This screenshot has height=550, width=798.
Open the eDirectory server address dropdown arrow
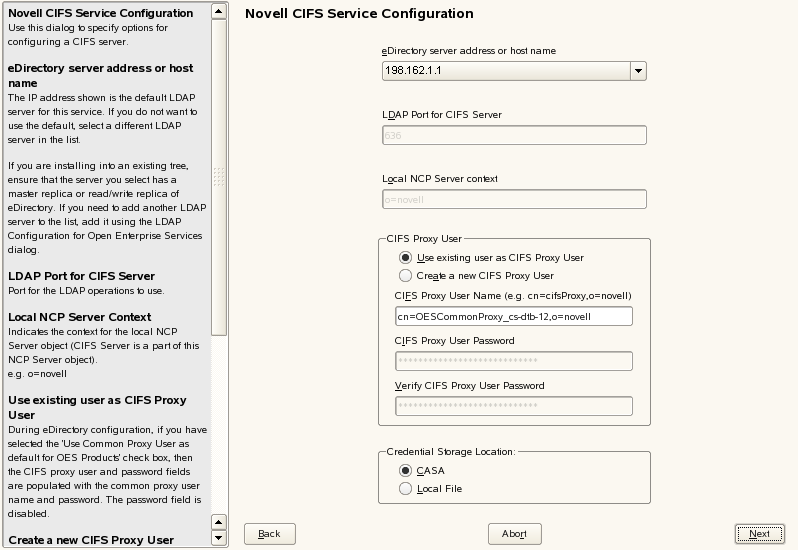(x=638, y=71)
